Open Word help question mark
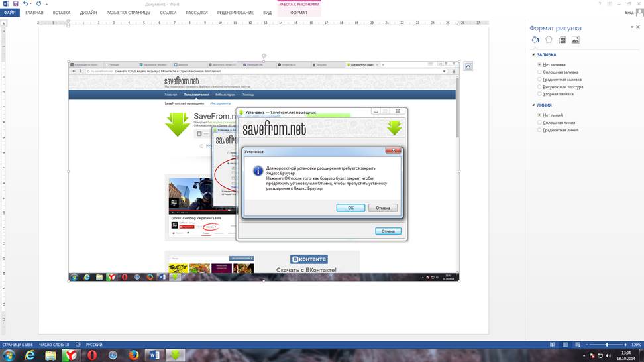The height and width of the screenshot is (362, 644). [600, 4]
